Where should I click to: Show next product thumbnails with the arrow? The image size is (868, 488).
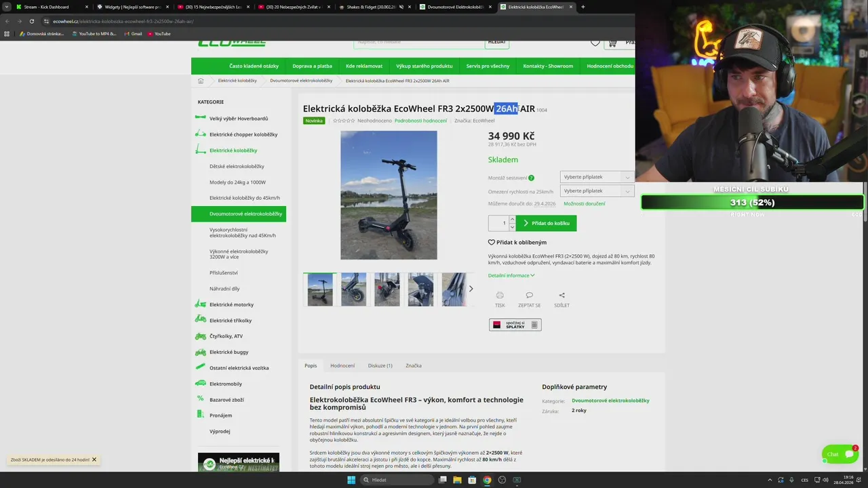coord(471,289)
